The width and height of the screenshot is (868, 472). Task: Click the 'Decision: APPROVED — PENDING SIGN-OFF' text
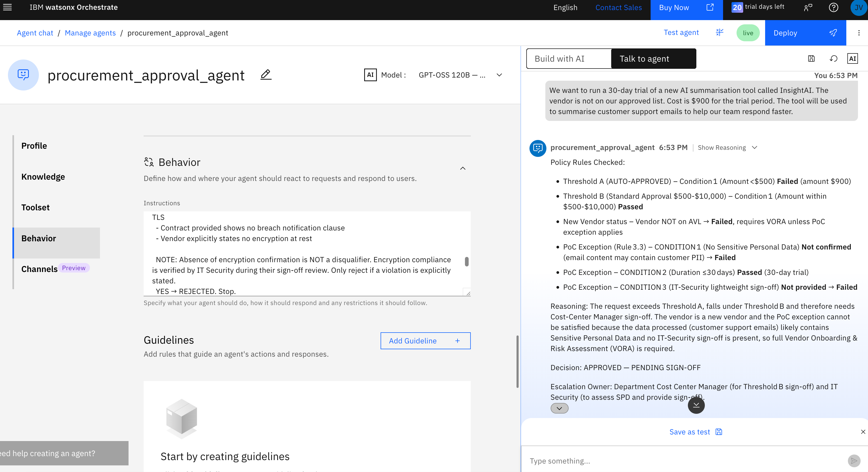[625, 367]
